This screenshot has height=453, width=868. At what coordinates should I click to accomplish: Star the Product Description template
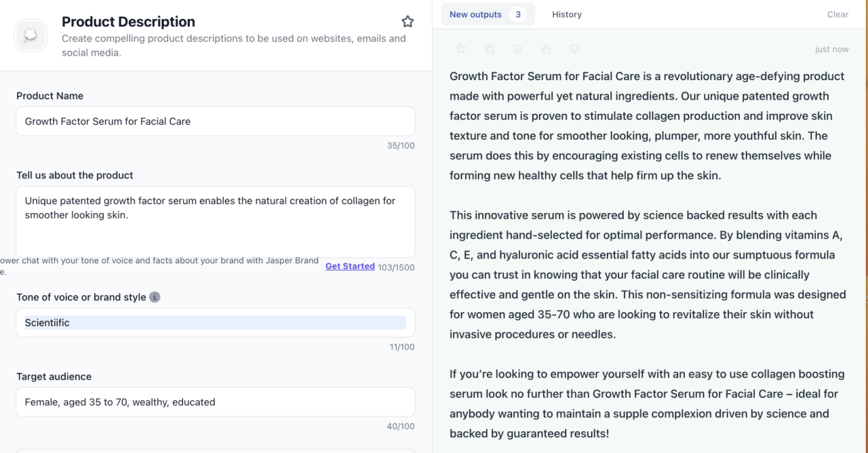408,21
